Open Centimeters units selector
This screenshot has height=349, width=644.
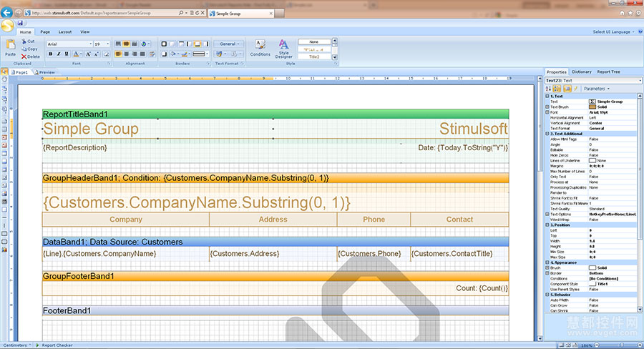[x=16, y=345]
